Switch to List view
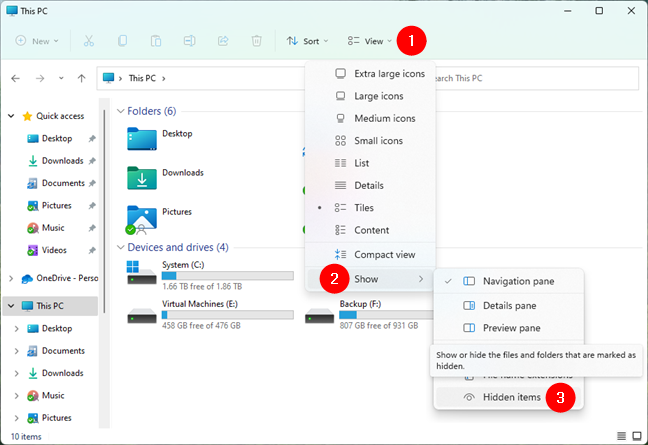 point(370,163)
